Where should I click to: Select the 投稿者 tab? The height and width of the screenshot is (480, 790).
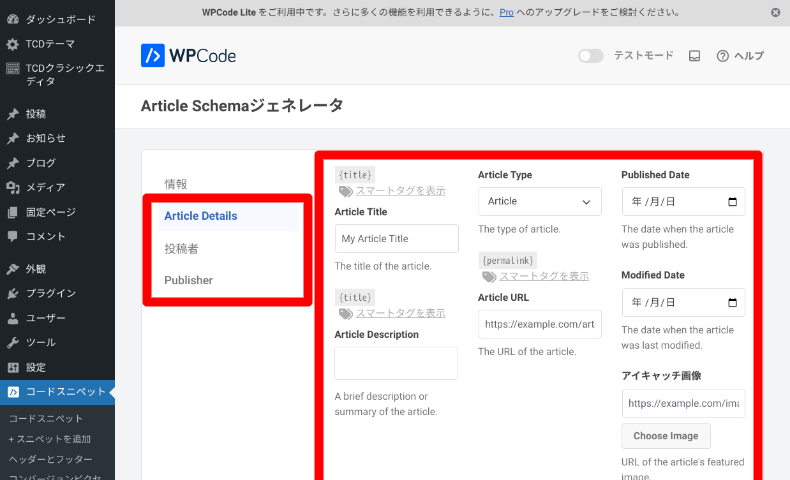pyautogui.click(x=181, y=248)
